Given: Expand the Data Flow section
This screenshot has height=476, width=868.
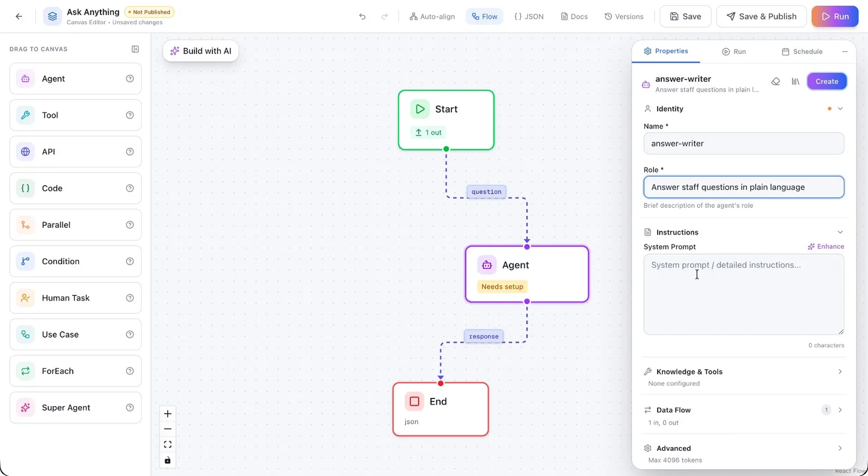Looking at the screenshot, I should point(840,410).
